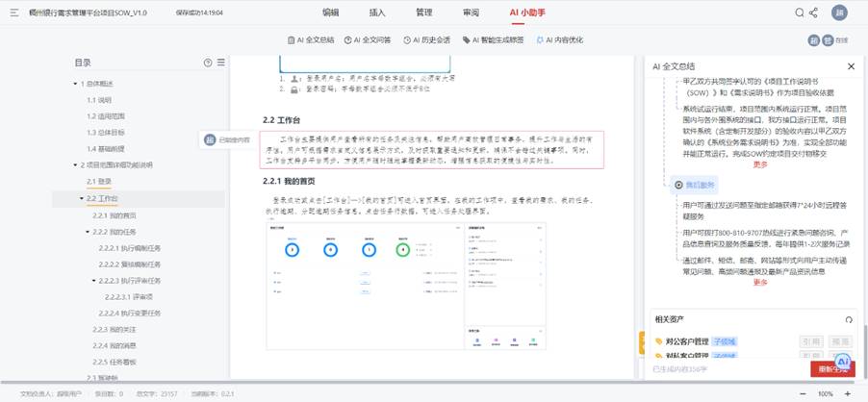
Task: Click the zoom out minus icon
Action: click(801, 393)
